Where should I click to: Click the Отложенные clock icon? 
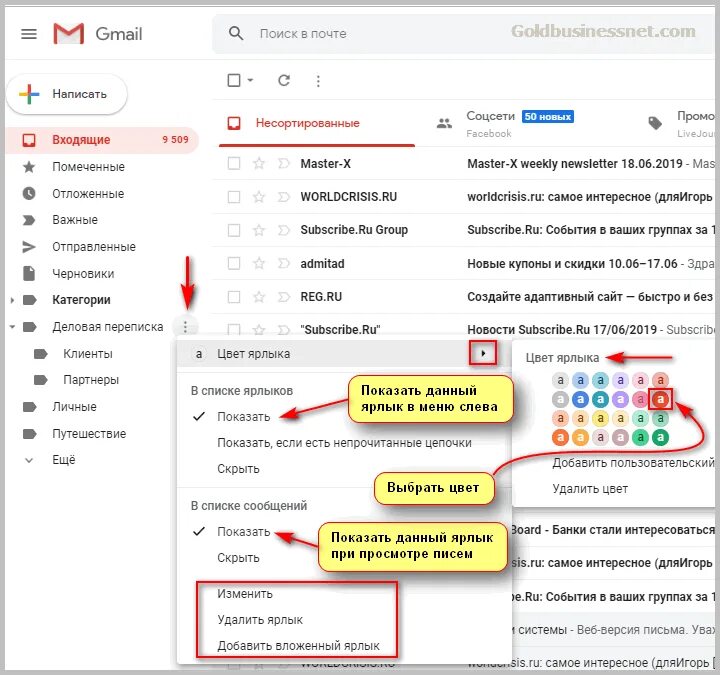(29, 193)
